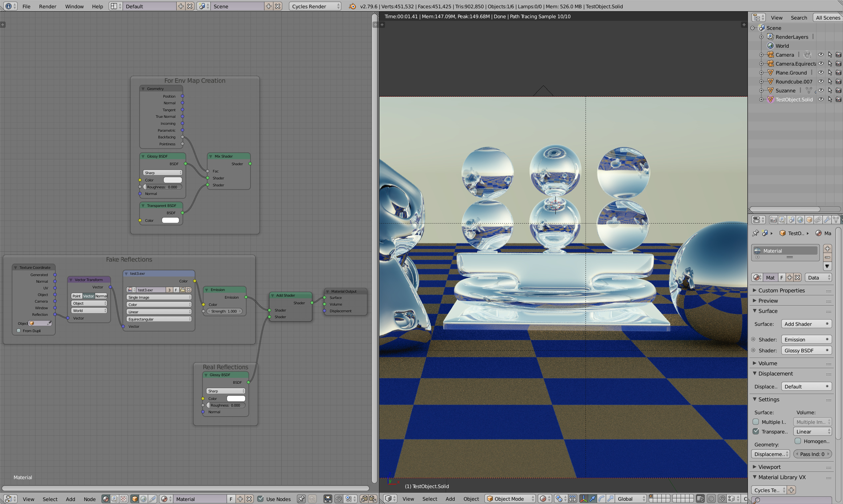Image resolution: width=843 pixels, height=504 pixels.
Task: Select World shader type in node editor
Action: tap(144, 499)
